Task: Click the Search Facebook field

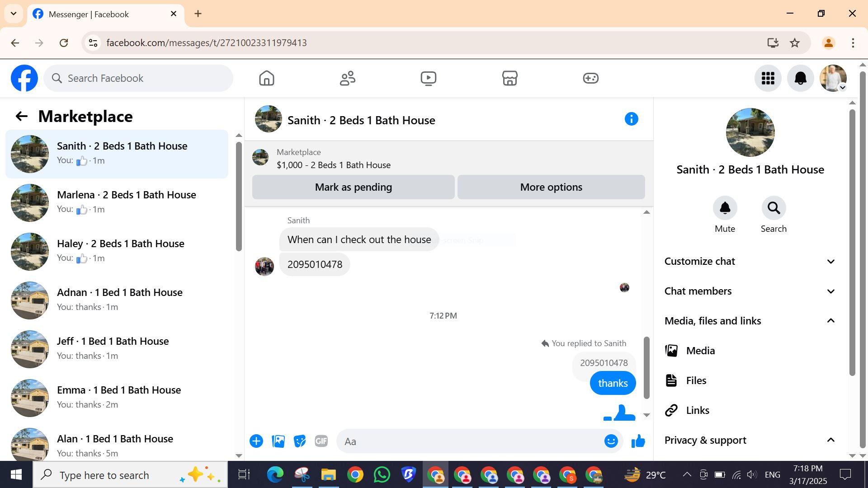Action: (138, 78)
